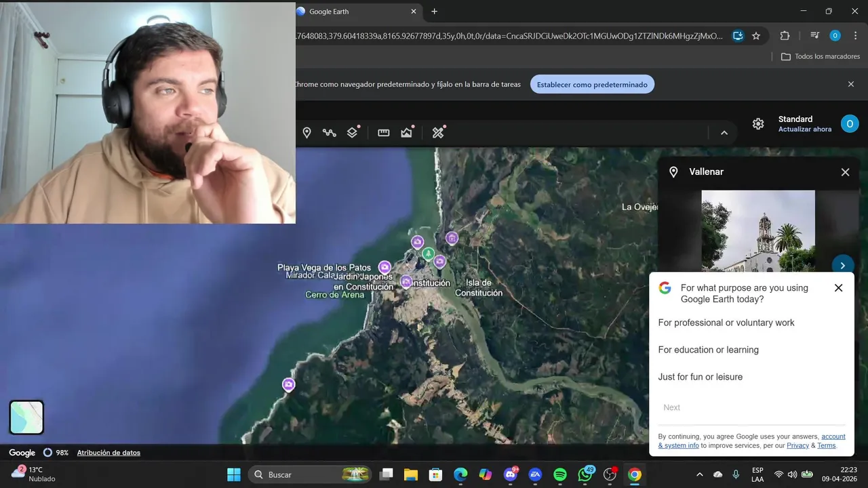The width and height of the screenshot is (868, 488).
Task: Open the Chrome three-dot menu
Action: pos(854,36)
